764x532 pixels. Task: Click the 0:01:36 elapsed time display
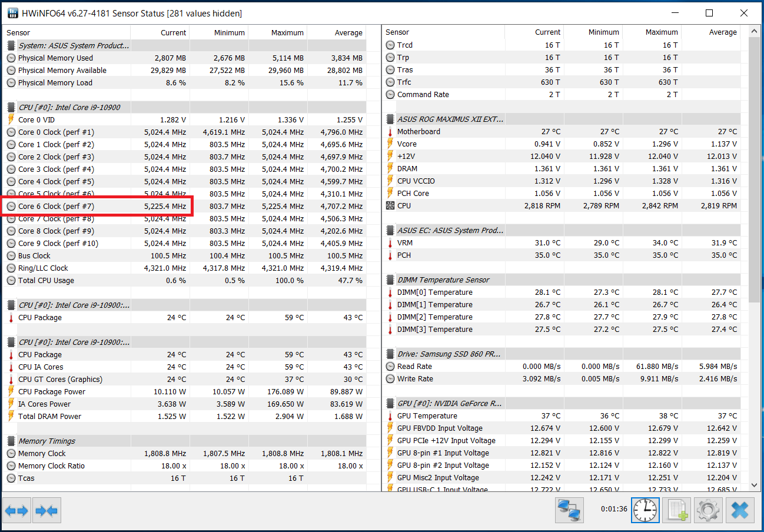614,508
